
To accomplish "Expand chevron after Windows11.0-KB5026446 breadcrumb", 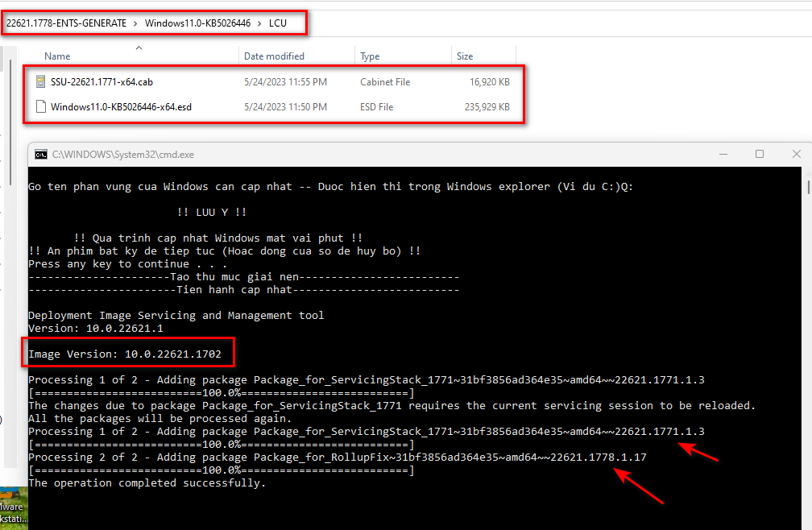I will click(x=259, y=23).
